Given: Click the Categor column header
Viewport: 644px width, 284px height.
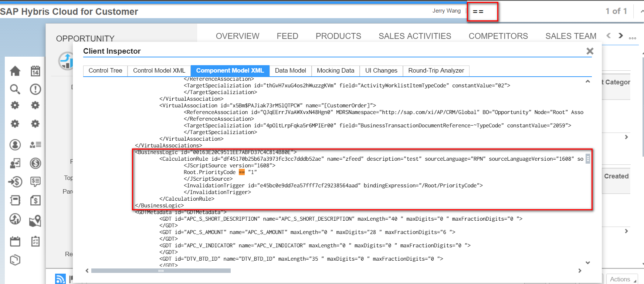Looking at the screenshot, I should pos(616,82).
